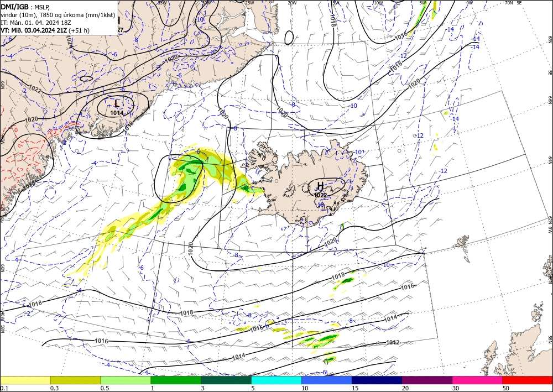Viewport: 553px width, 392px height.
Task: Click the red '0' isotherm label
Action: 15,130
